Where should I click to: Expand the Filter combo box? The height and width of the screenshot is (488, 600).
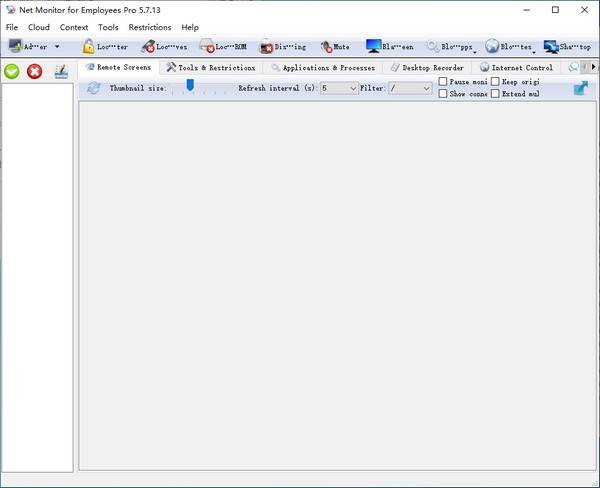pyautogui.click(x=426, y=88)
